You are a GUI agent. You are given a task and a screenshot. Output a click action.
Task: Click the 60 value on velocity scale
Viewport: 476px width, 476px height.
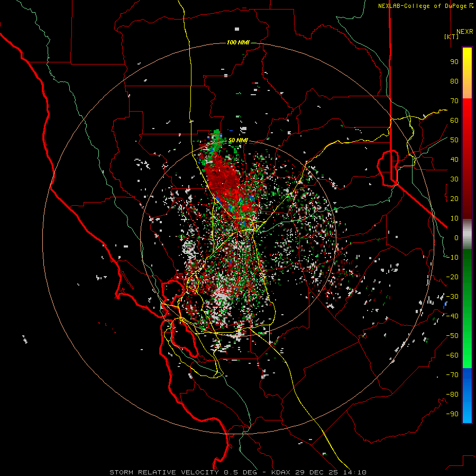tap(454, 120)
